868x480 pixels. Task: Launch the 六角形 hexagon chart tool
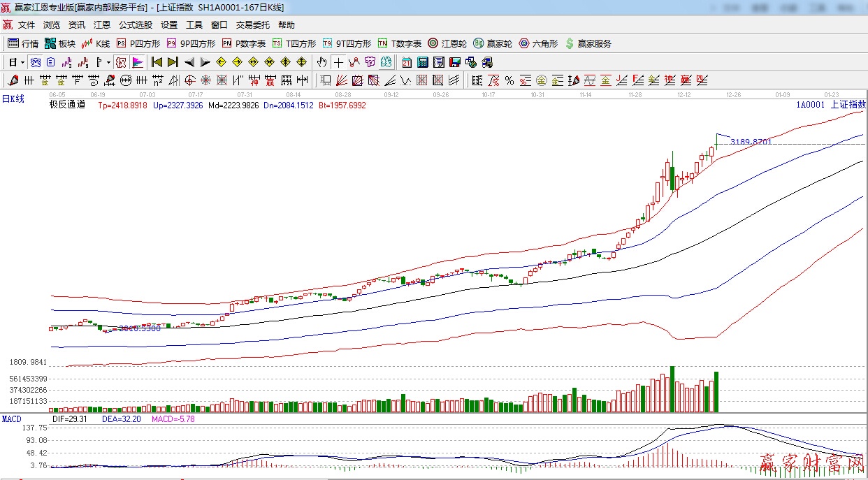tap(538, 43)
